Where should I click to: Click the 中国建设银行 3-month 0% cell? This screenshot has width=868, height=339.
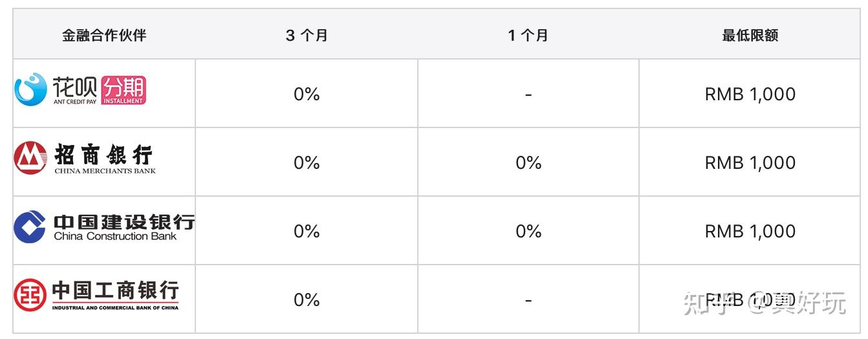point(307,232)
